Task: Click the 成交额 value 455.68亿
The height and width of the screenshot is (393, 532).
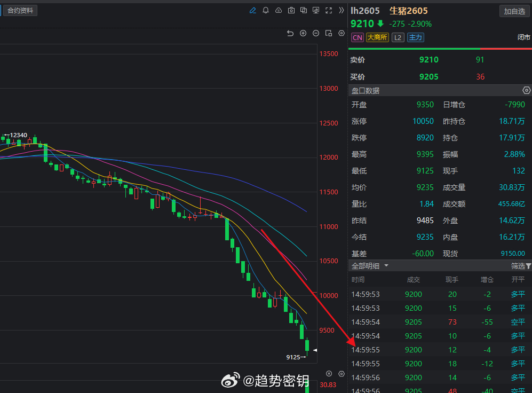Action: [512, 204]
